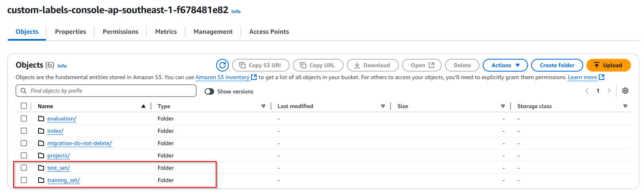Check the test_set/ row checkbox
This screenshot has height=196, width=644.
coord(24,168)
